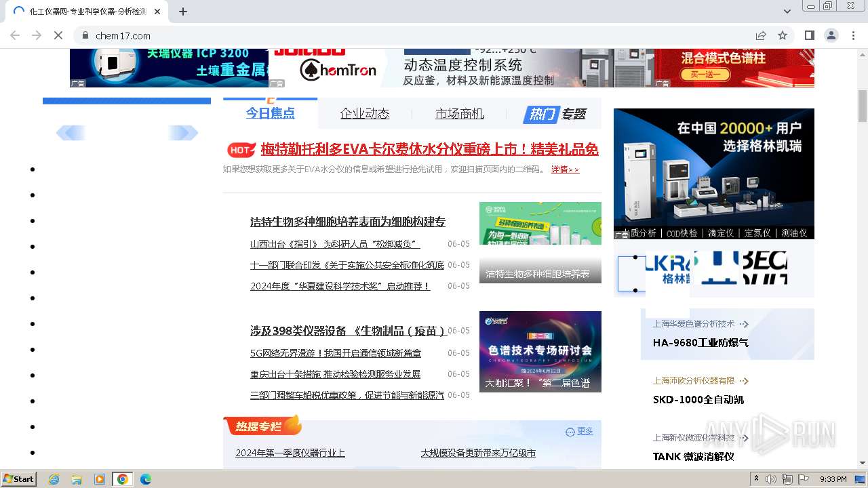Open the Windows Start menu

[19, 479]
